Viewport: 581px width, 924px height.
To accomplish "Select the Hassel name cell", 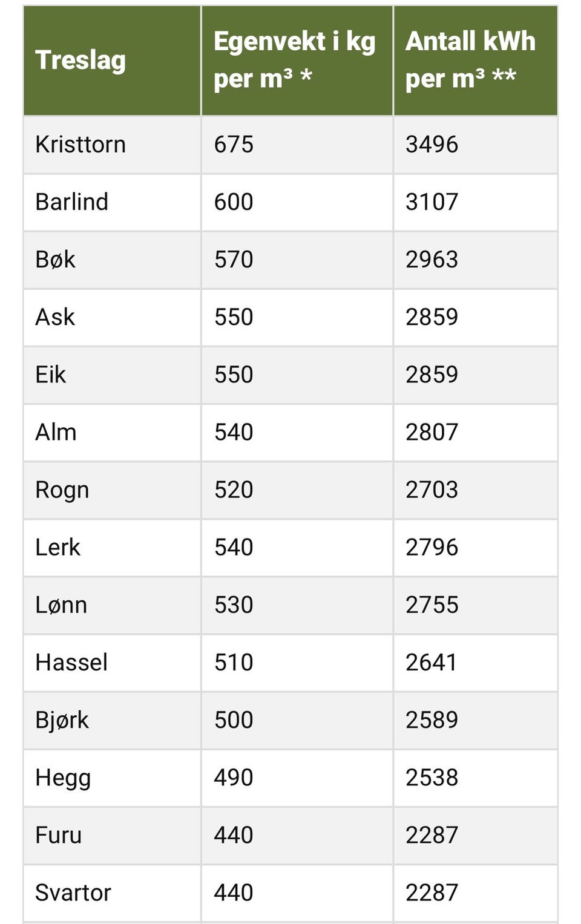I will (71, 662).
